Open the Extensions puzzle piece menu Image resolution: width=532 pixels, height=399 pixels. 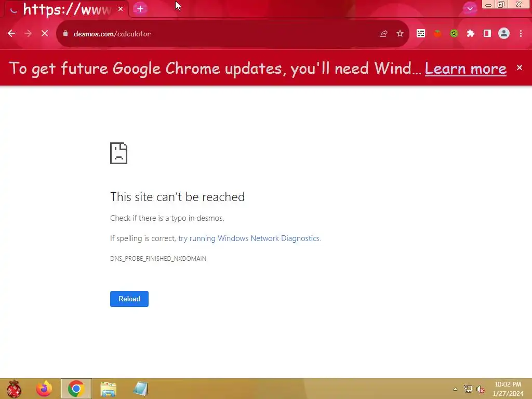pos(471,33)
